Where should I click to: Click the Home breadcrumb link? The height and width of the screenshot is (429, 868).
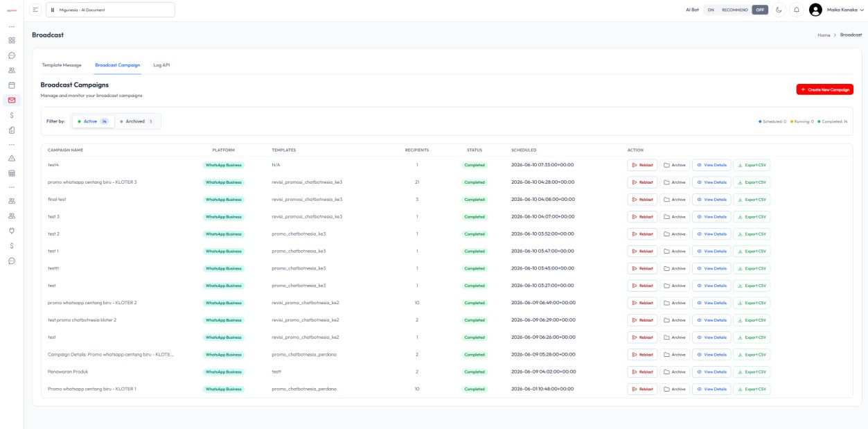(824, 35)
